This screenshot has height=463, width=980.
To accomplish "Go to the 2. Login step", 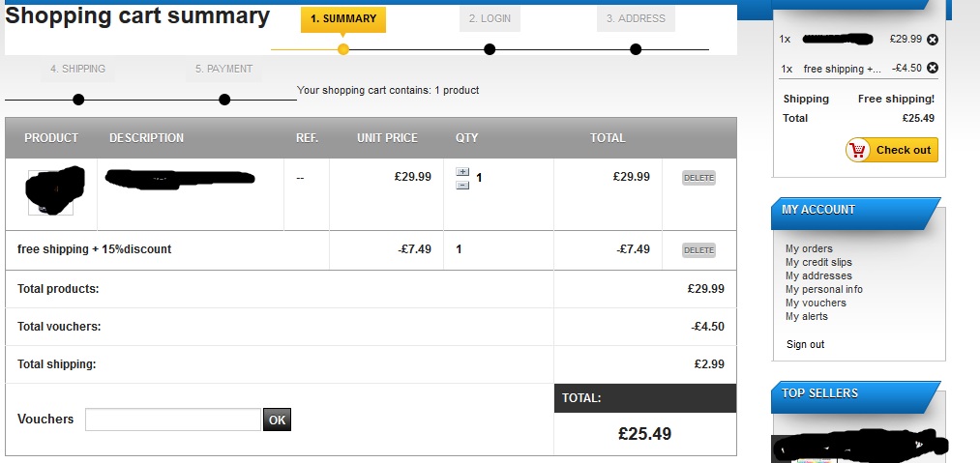I will (490, 19).
